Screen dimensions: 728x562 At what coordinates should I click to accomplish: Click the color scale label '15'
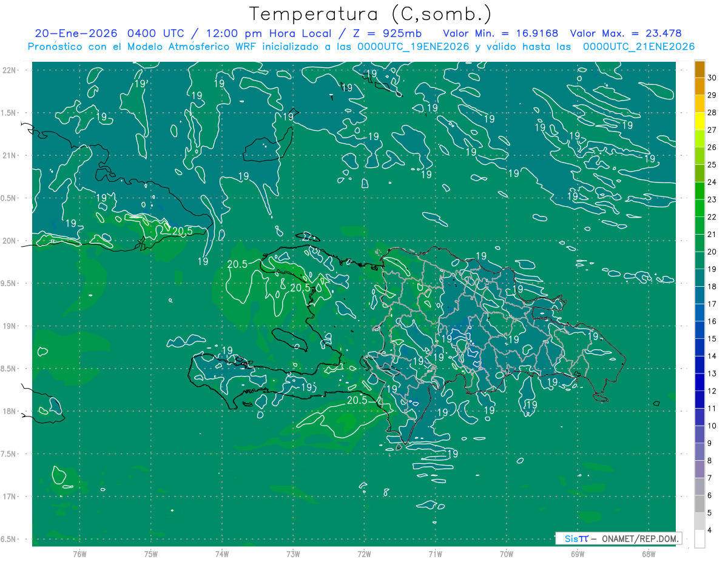[712, 338]
